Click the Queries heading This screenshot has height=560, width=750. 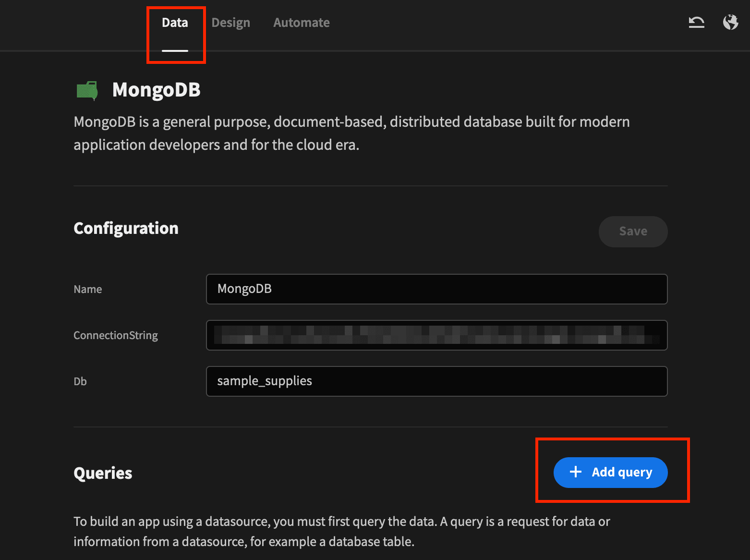103,473
